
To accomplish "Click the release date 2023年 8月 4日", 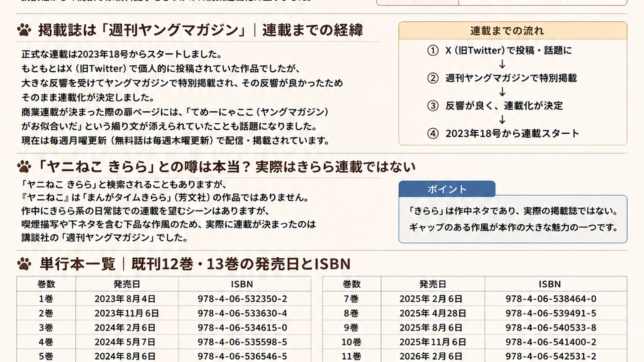I will pyautogui.click(x=125, y=299).
